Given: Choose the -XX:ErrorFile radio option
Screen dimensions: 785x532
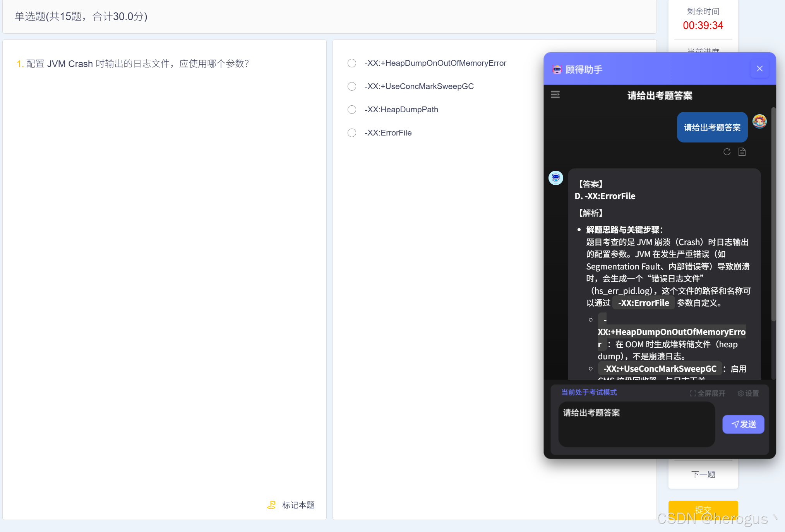Looking at the screenshot, I should (352, 133).
